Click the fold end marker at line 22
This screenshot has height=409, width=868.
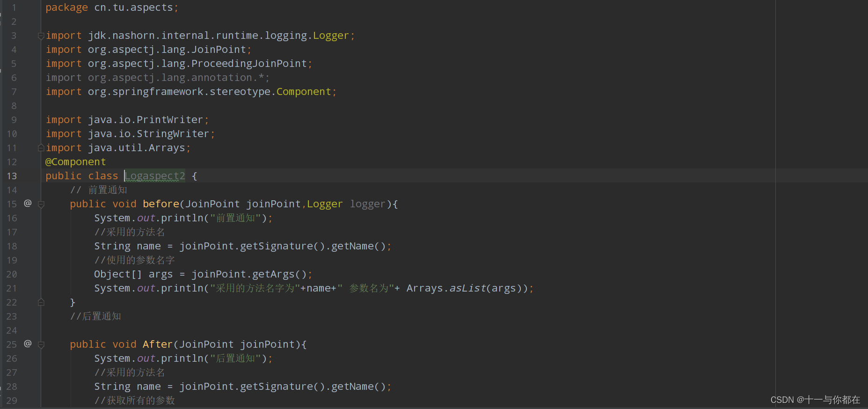pyautogui.click(x=41, y=302)
